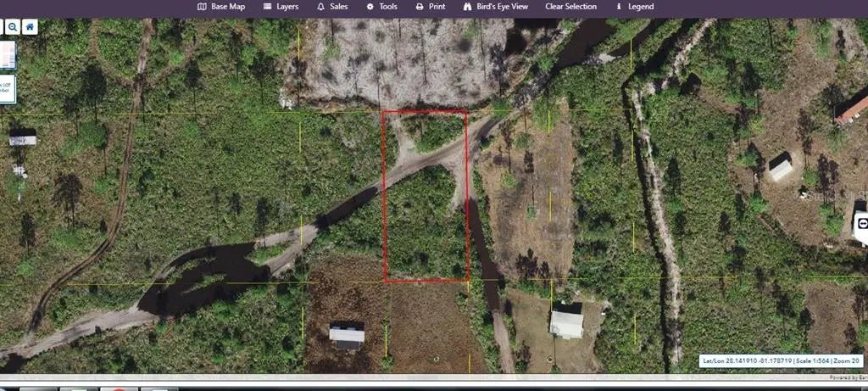868x391 pixels.
Task: Click the home extent button
Action: click(30, 27)
